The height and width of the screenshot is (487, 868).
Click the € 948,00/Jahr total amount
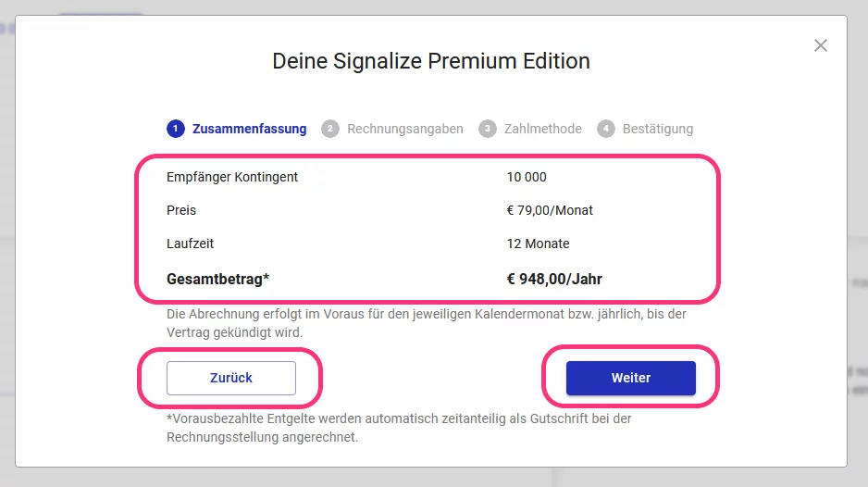click(554, 279)
